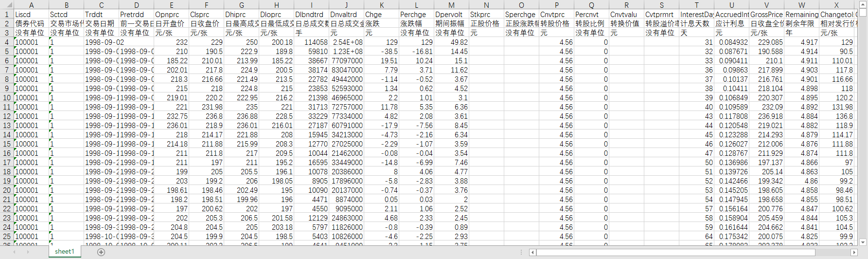Select cell L5 with value -16.81
The image size is (868, 259).
pyautogui.click(x=417, y=52)
